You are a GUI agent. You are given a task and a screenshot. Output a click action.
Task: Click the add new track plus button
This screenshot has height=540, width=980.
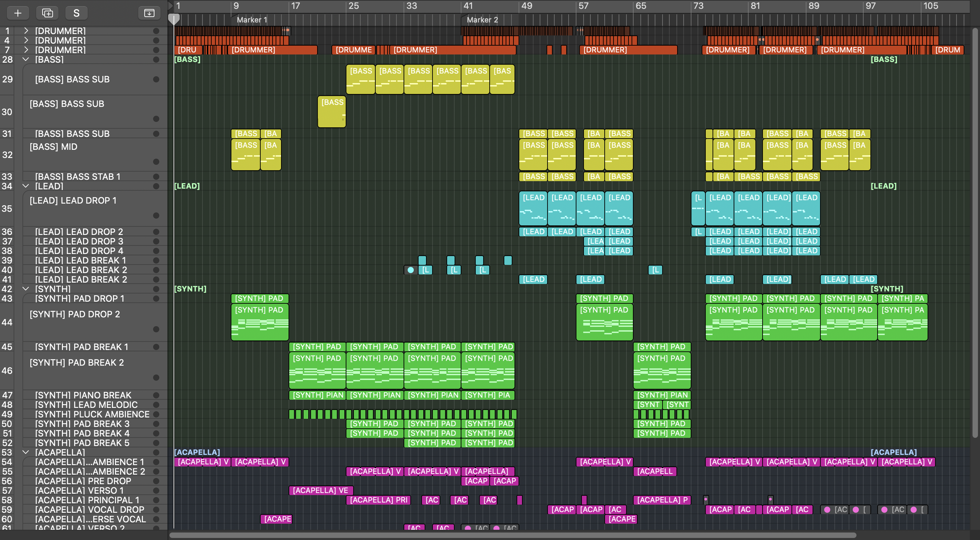(17, 13)
